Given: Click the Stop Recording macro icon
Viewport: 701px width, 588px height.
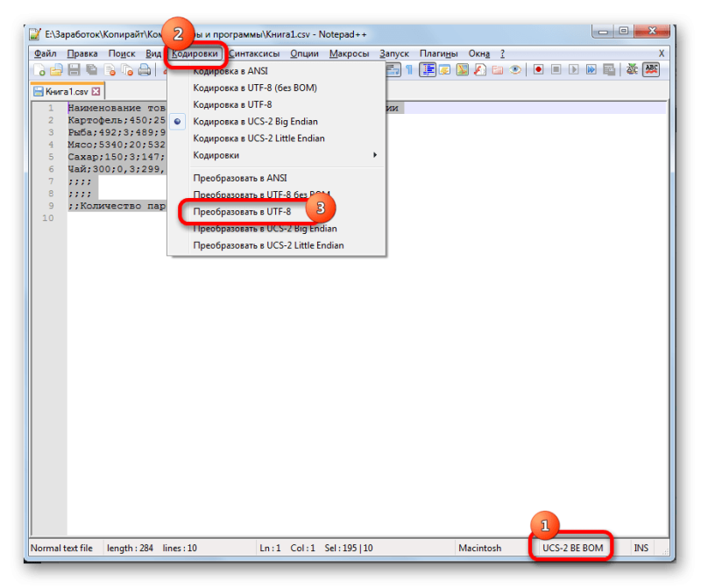Looking at the screenshot, I should point(556,70).
